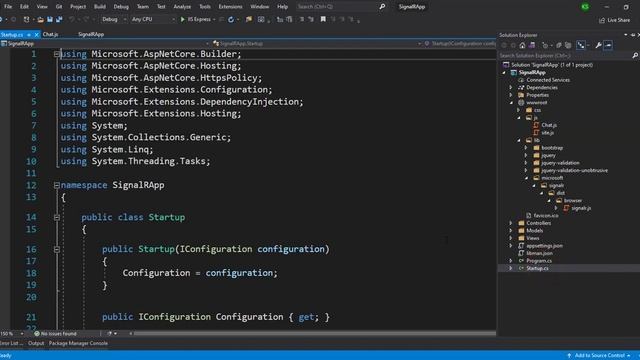Screen dimensions: 640x360
Task: Collapse the Startup constructor outline at line 16
Action: [x=57, y=249]
